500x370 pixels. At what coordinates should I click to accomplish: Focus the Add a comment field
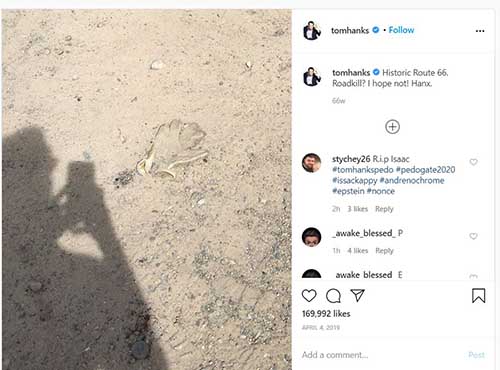[380, 355]
